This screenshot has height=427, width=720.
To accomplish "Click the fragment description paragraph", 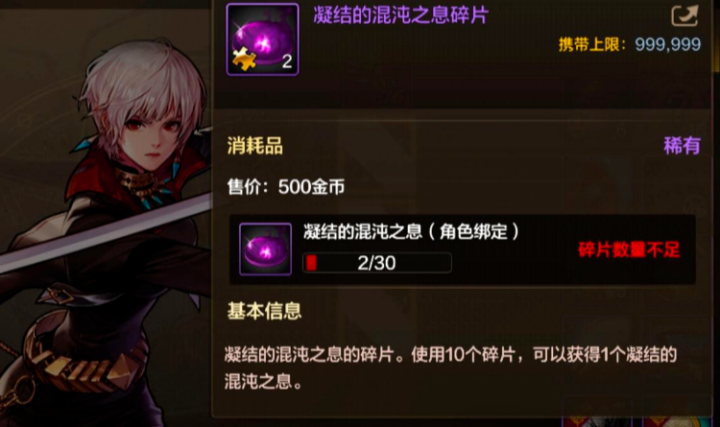I will click(450, 368).
